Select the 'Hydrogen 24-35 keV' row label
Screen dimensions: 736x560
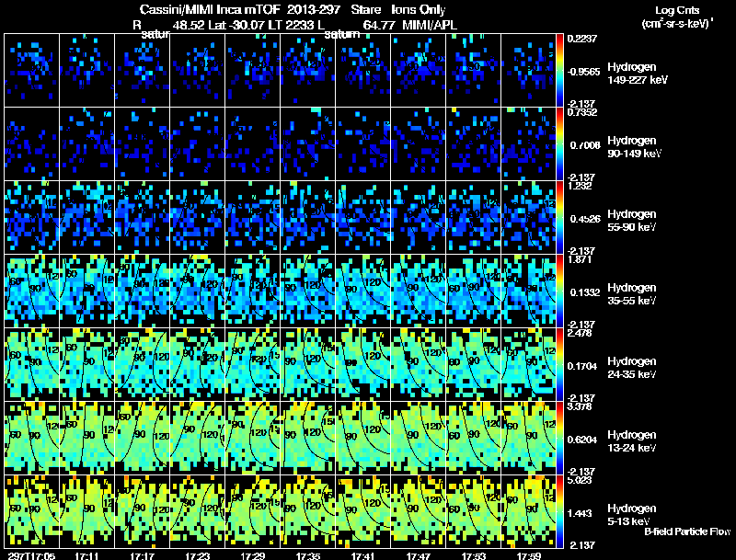click(x=632, y=368)
